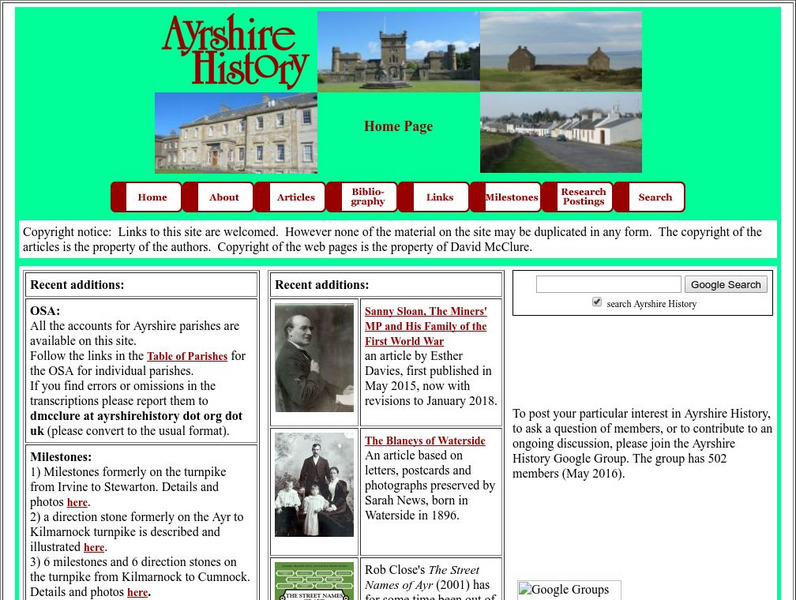The height and width of the screenshot is (600, 796).
Task: Open the Ayr to Kilmarnock direction stone 'here' link
Action: pyautogui.click(x=94, y=547)
